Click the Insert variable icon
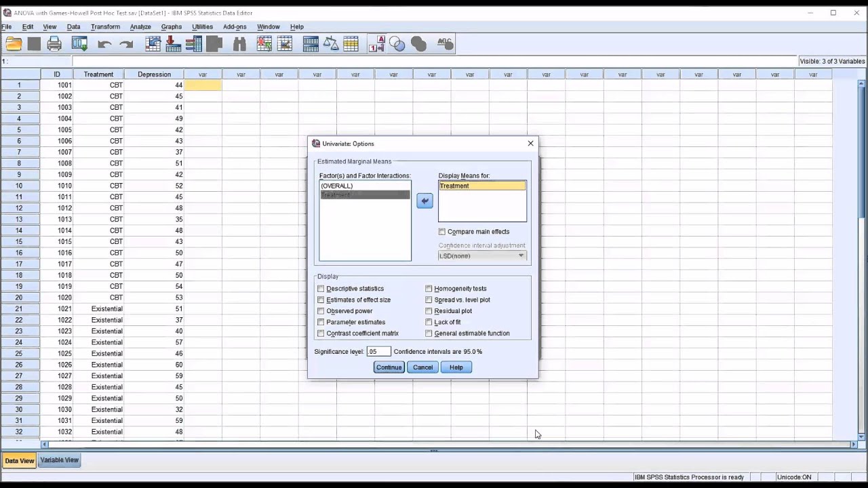The width and height of the screenshot is (868, 488). click(285, 44)
